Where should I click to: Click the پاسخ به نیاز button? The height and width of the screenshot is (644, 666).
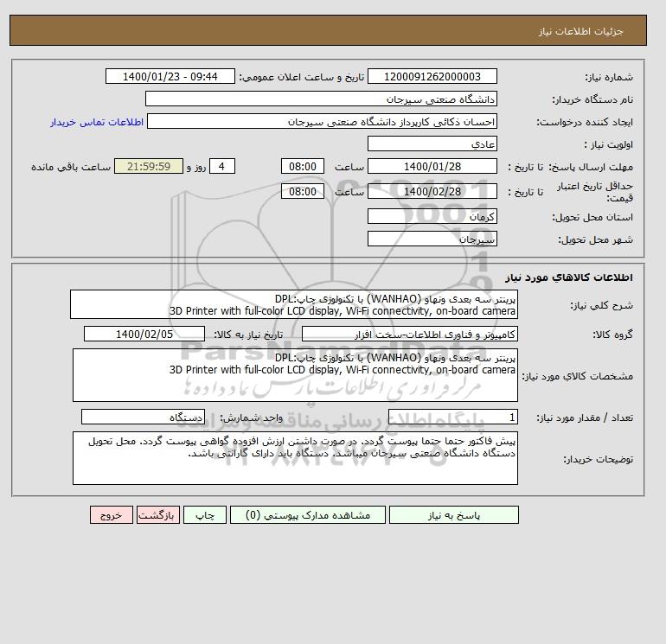[x=453, y=515]
